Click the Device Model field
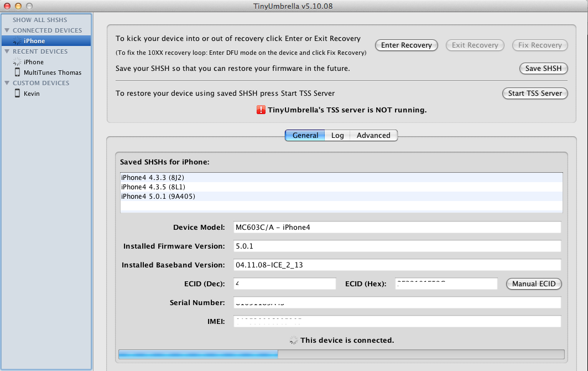This screenshot has height=371, width=588. point(397,227)
